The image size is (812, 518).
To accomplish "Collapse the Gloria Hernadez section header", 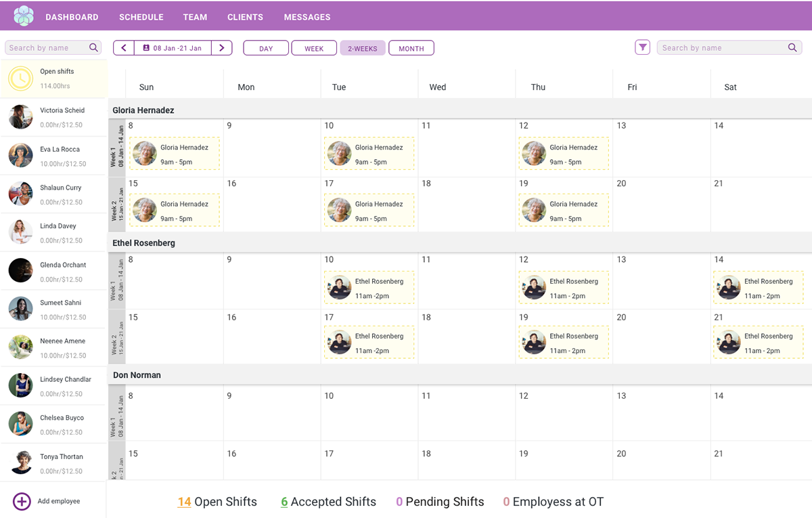I will pyautogui.click(x=143, y=110).
